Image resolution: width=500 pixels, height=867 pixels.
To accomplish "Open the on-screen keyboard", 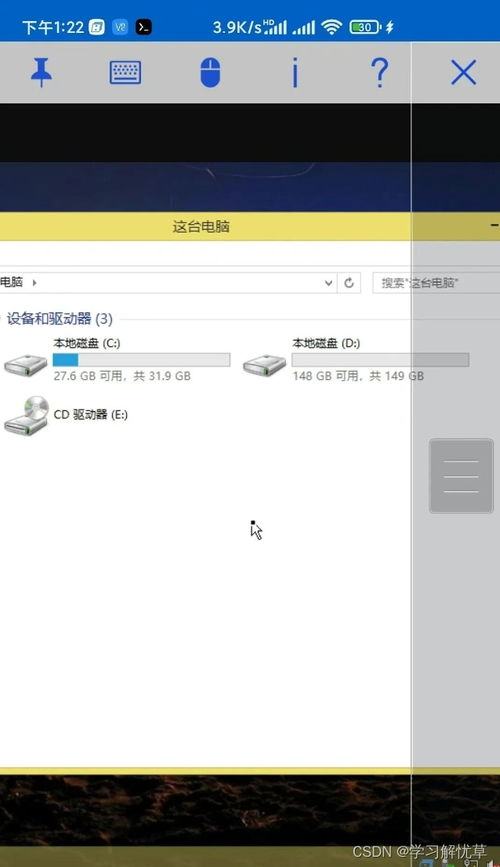I will (x=126, y=72).
